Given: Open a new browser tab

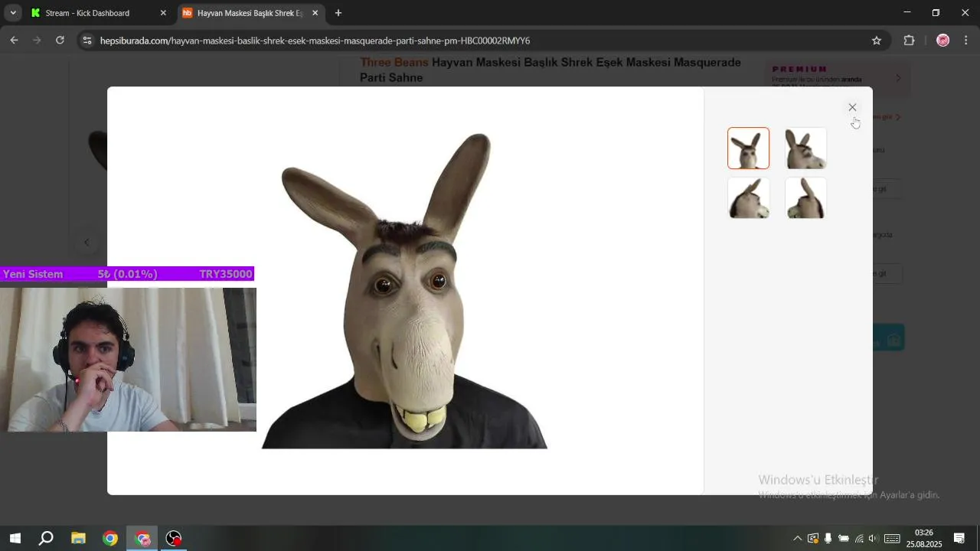Looking at the screenshot, I should coord(338,13).
